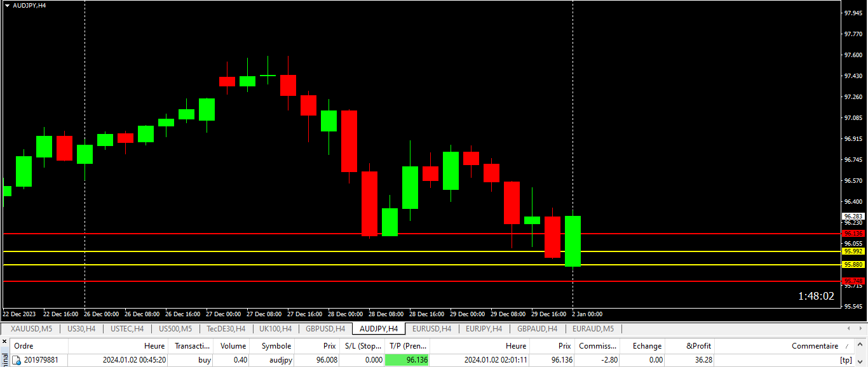Click the active AUDJPY,H4 tab
Image resolution: width=868 pixels, height=367 pixels.
(379, 328)
